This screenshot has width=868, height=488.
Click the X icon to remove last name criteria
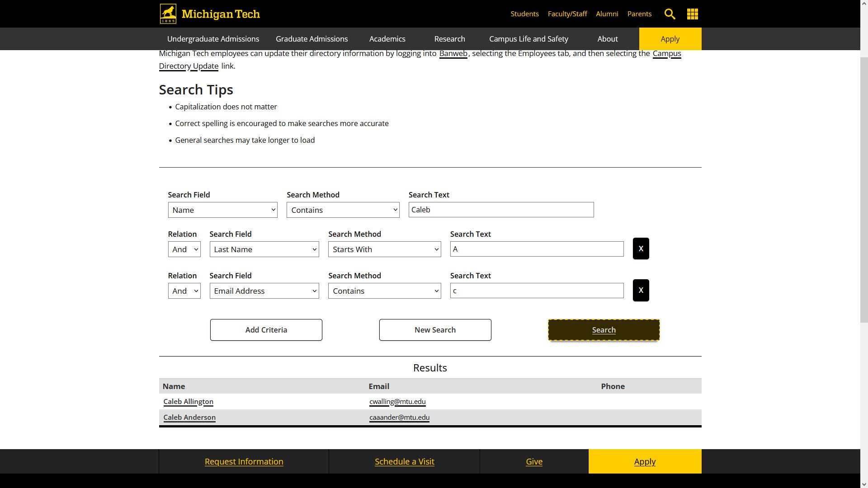click(x=641, y=249)
